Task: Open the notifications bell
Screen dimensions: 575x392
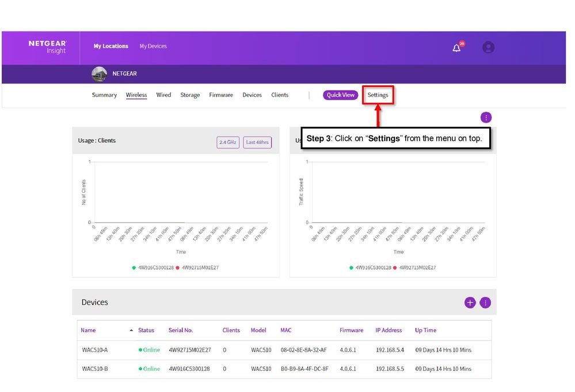Action: [x=456, y=48]
